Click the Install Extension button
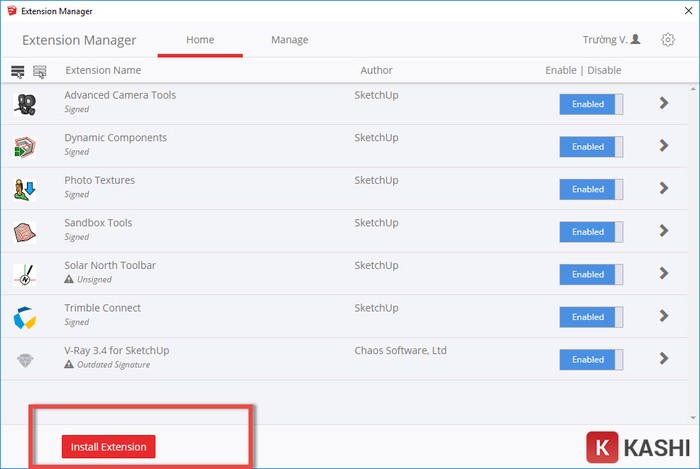Image resolution: width=700 pixels, height=469 pixels. click(x=108, y=447)
